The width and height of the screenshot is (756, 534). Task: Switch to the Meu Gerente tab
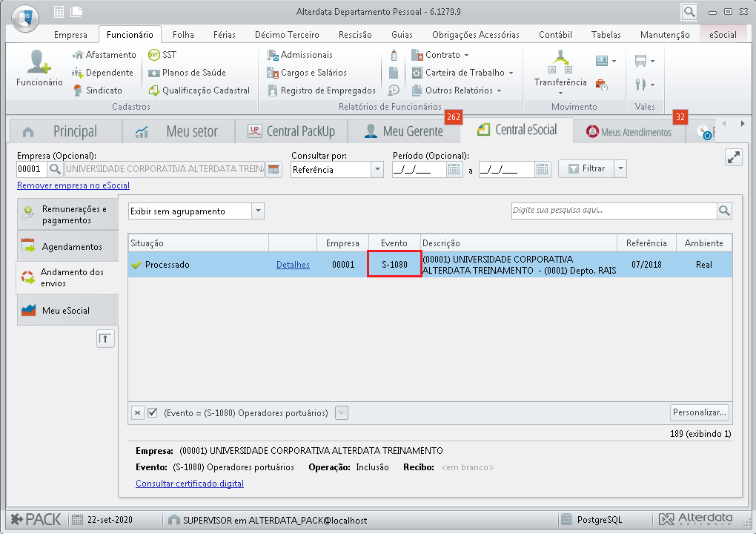(x=404, y=131)
